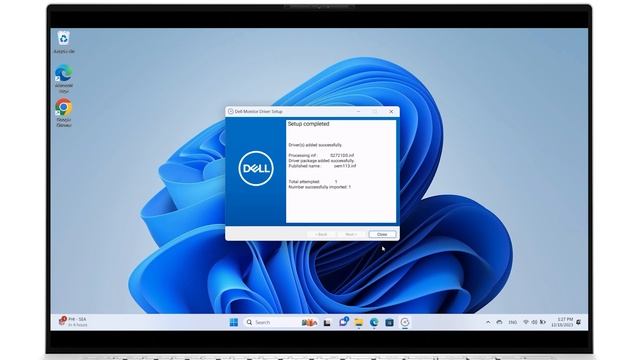
Task: Click the Dell setup title bar icon
Action: (x=231, y=111)
